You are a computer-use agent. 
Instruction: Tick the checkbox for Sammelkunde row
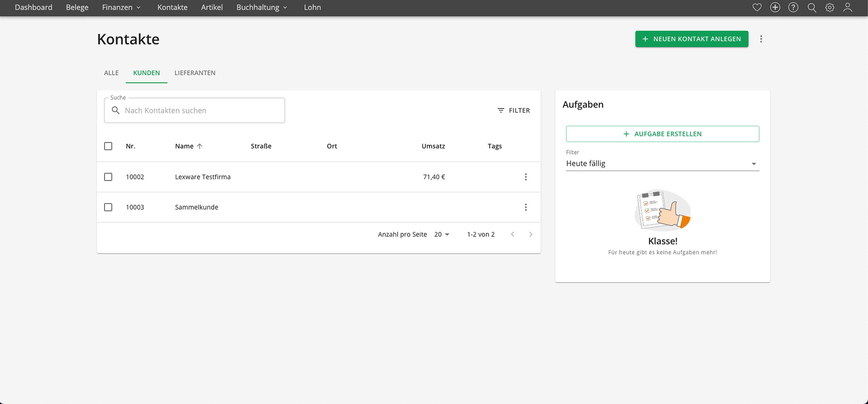108,207
